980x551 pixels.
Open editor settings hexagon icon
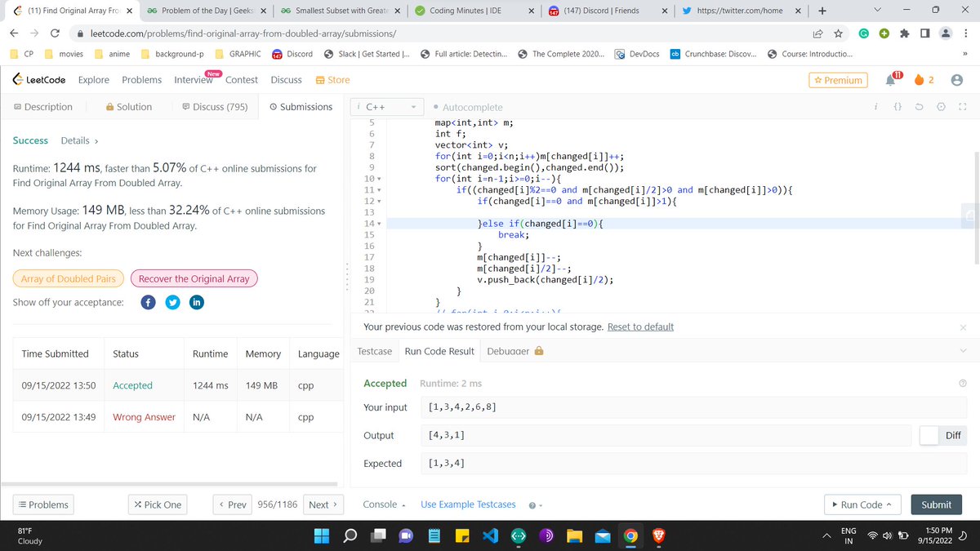tap(941, 107)
